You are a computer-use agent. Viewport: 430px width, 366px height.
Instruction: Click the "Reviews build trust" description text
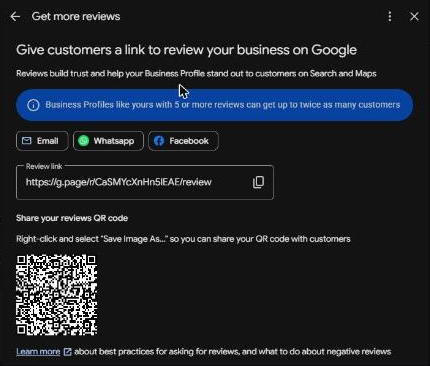pos(196,73)
